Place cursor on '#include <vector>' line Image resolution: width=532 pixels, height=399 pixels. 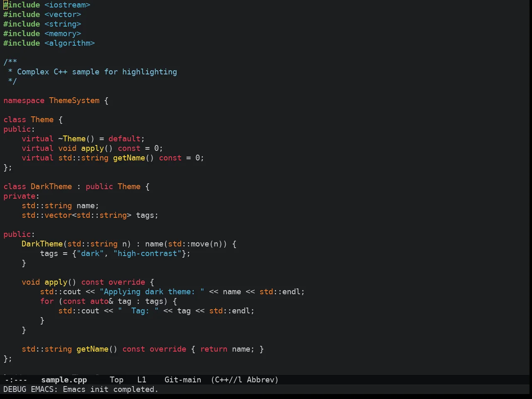tap(42, 15)
